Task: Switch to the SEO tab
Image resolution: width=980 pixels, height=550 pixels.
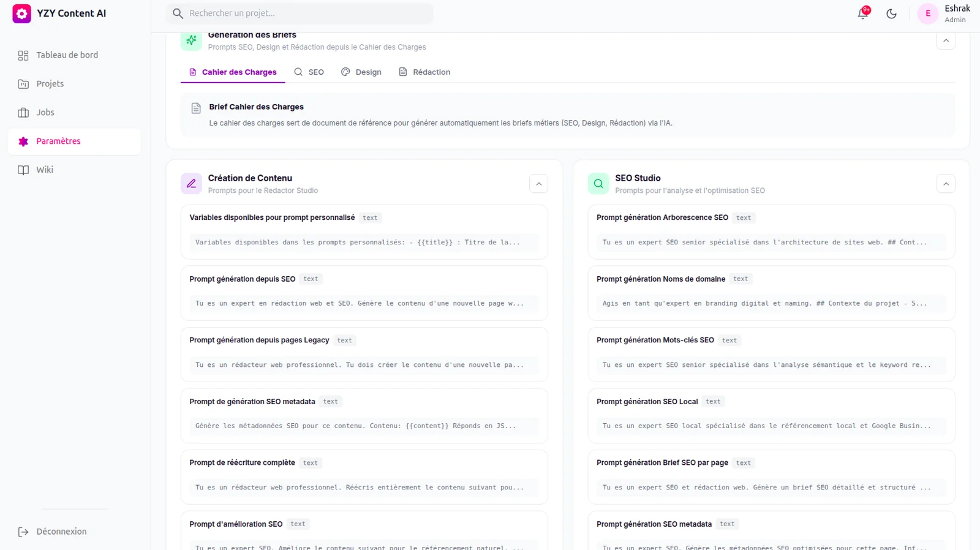Action: pos(309,72)
